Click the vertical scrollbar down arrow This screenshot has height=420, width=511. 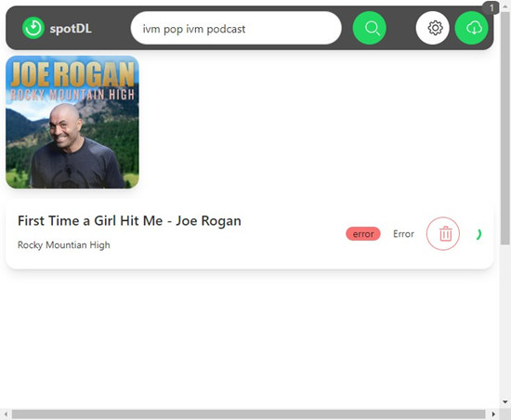[x=505, y=402]
